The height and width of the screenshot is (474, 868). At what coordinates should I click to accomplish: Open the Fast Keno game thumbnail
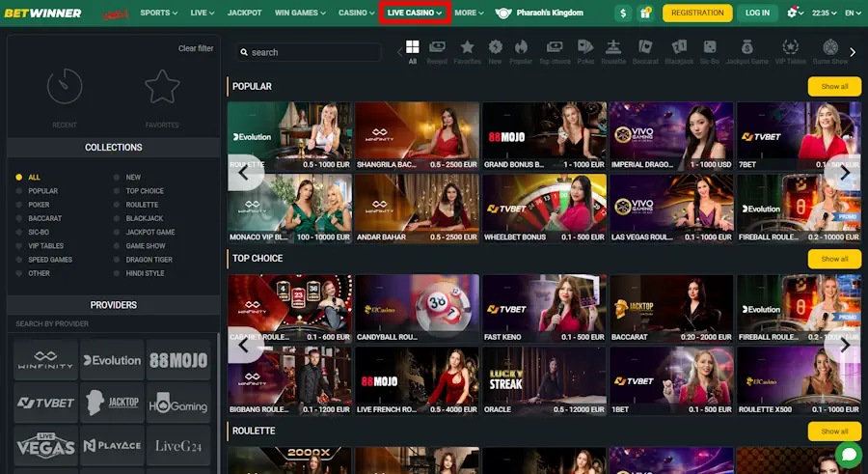(544, 309)
